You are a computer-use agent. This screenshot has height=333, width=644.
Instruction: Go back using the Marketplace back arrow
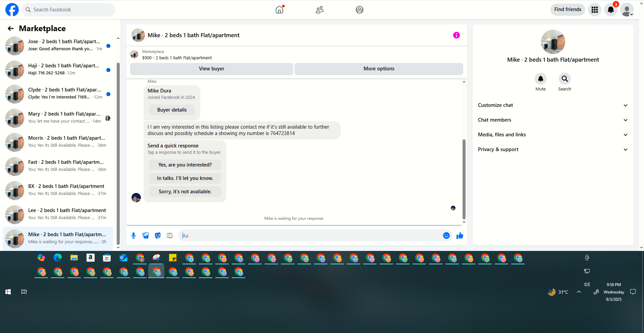pyautogui.click(x=11, y=28)
